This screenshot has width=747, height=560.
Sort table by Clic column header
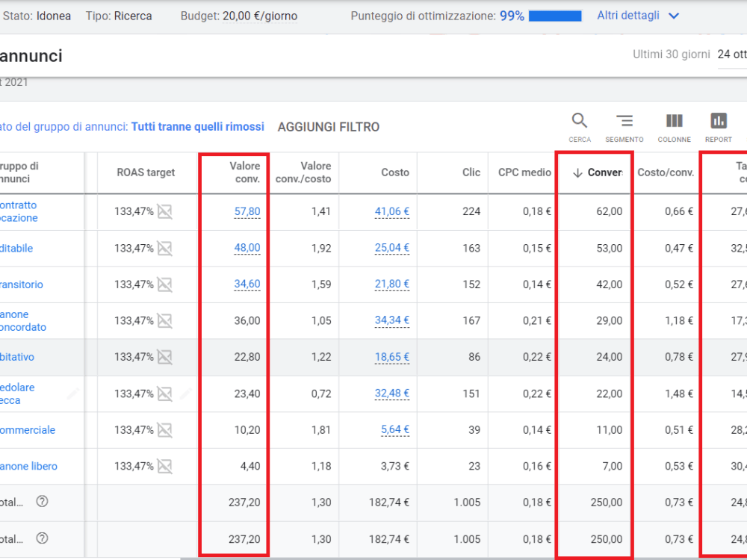pyautogui.click(x=471, y=172)
